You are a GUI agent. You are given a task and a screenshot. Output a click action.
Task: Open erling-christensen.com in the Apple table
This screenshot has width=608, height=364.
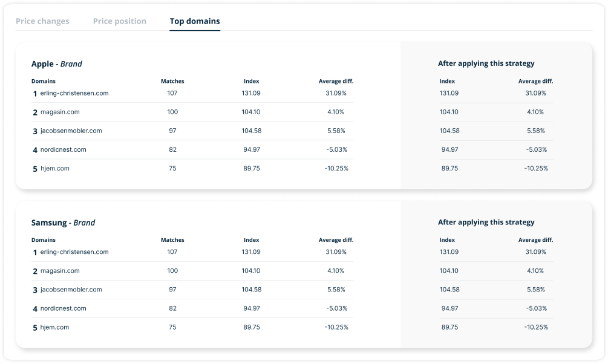pos(74,93)
